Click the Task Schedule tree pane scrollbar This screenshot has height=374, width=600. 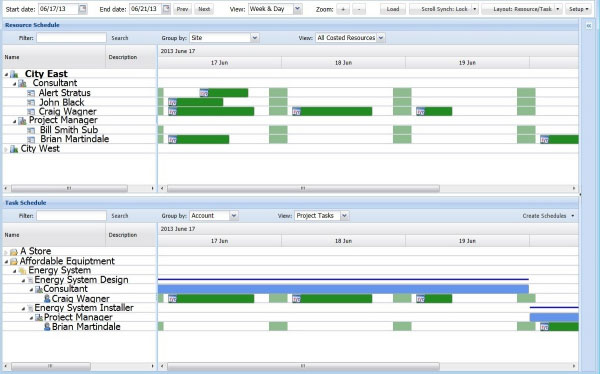[50, 366]
